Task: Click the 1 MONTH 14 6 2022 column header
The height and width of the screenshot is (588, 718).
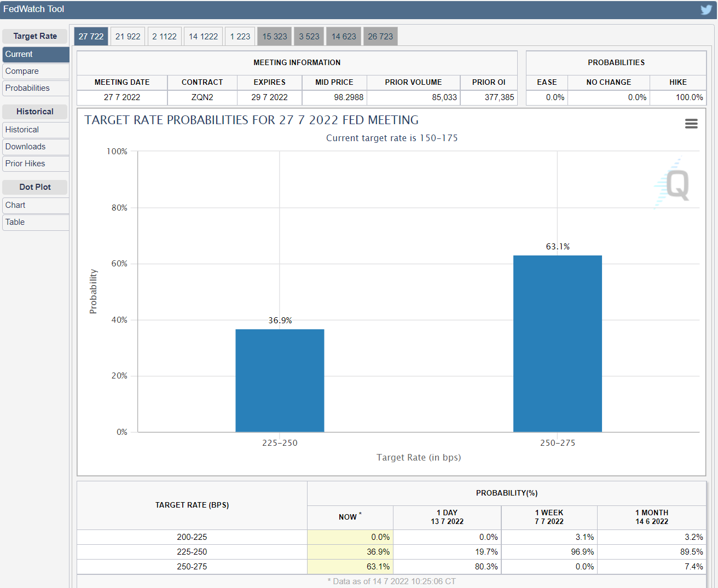Action: point(652,517)
